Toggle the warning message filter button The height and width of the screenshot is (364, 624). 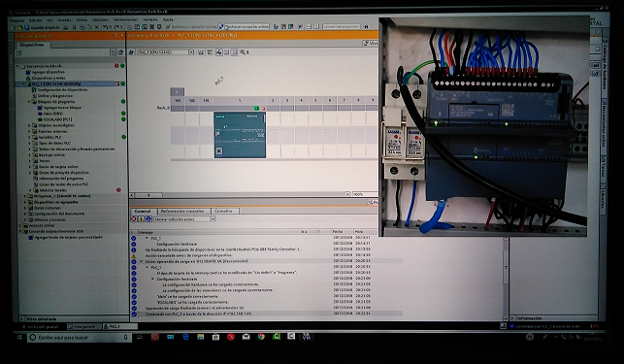click(142, 219)
